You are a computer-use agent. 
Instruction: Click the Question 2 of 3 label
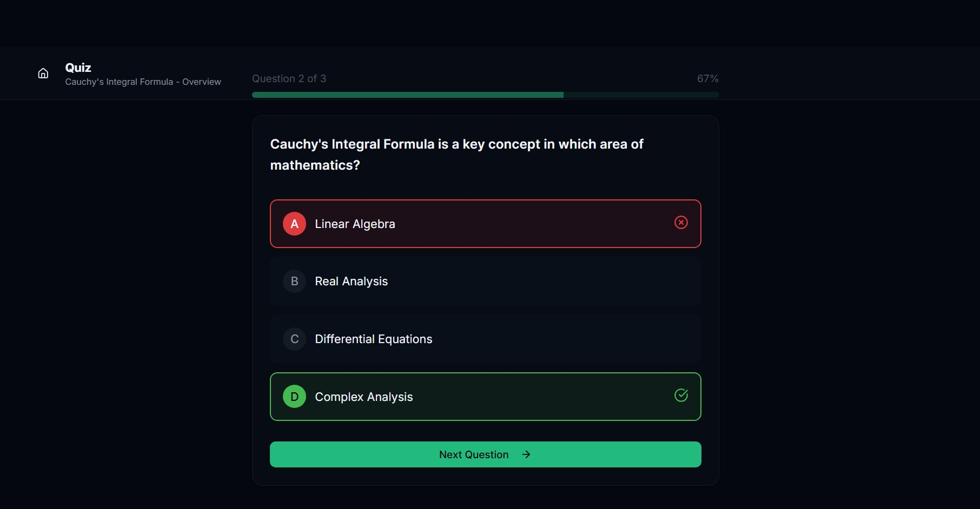pos(289,78)
